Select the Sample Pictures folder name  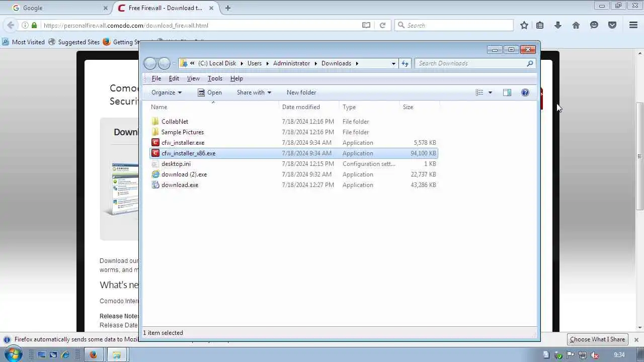[183, 132]
